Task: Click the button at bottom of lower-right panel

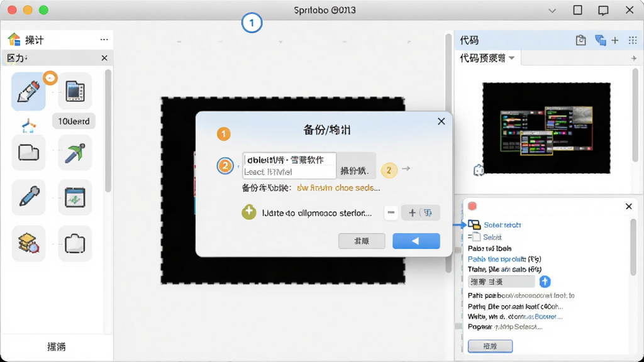Action: pyautogui.click(x=490, y=346)
